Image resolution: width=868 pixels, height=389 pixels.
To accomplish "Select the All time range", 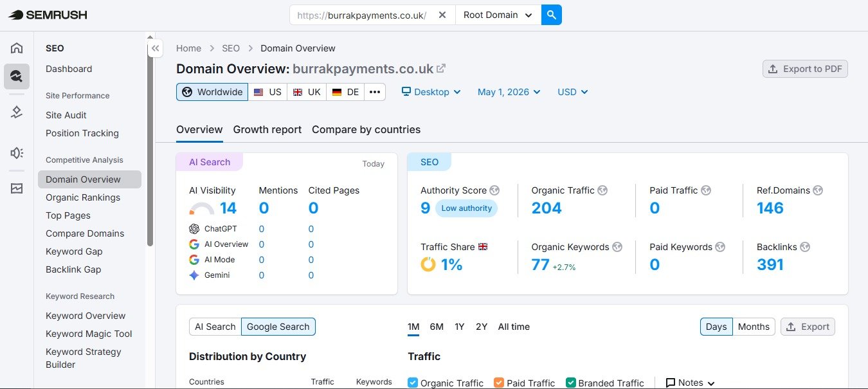I will [x=514, y=327].
